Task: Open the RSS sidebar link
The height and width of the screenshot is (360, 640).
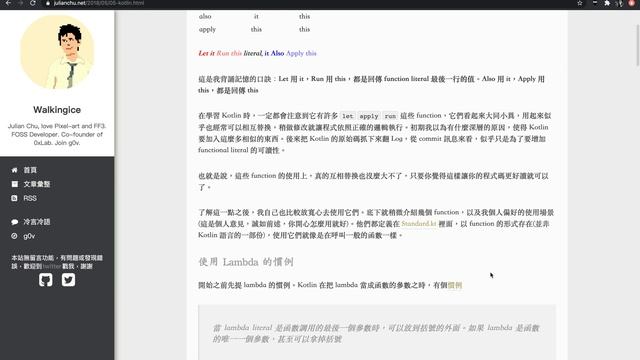Action: (x=30, y=198)
